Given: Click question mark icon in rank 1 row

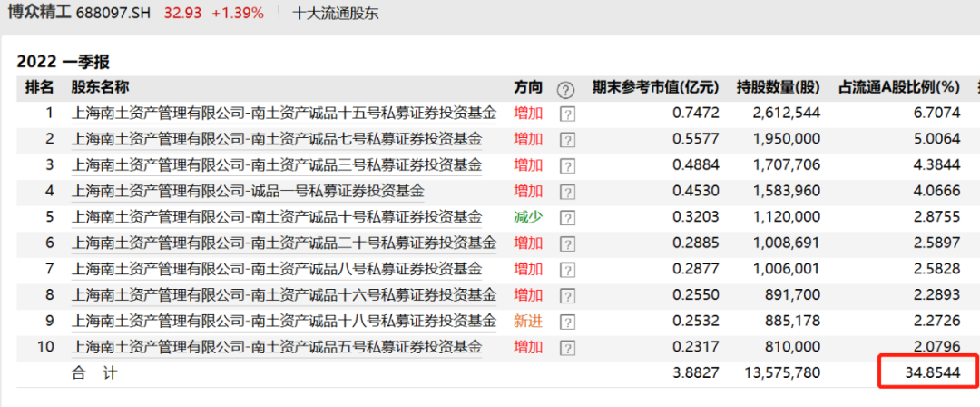Looking at the screenshot, I should pyautogui.click(x=567, y=114).
